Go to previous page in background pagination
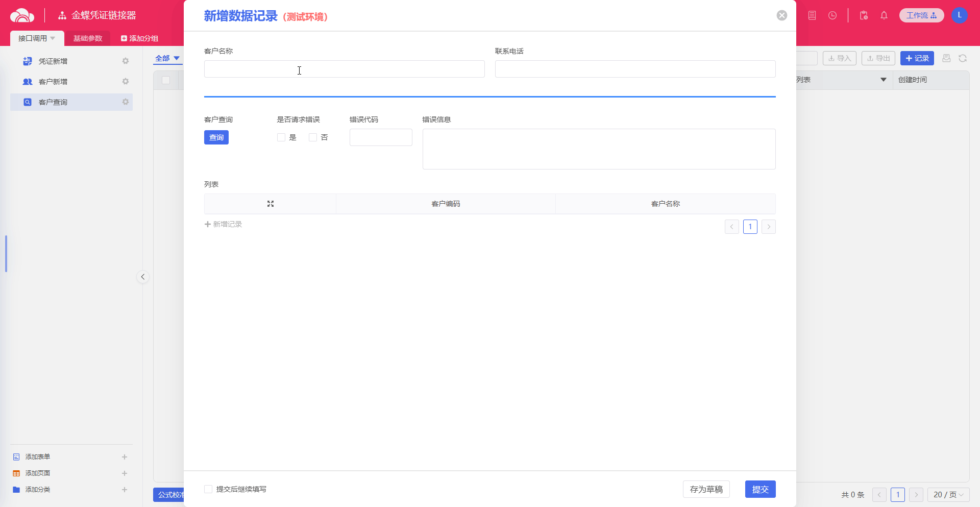Screen dimensions: 980x507 click(x=879, y=495)
